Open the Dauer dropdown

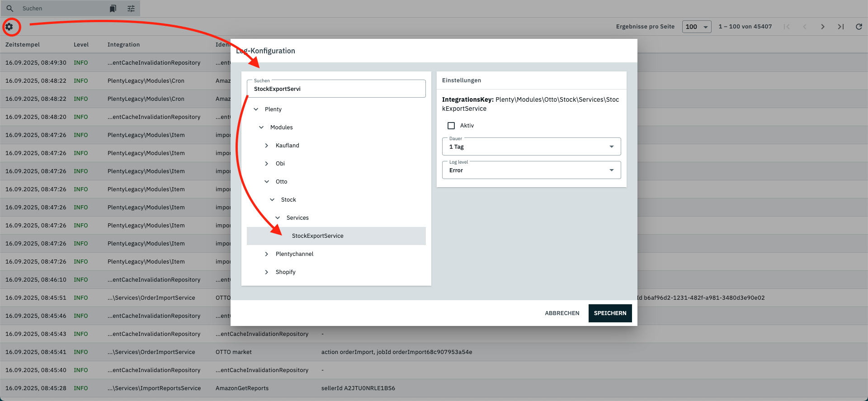[x=531, y=146]
